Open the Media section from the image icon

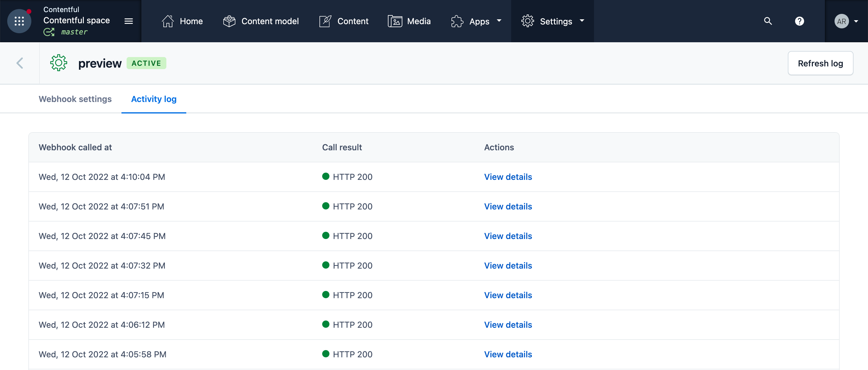click(x=395, y=21)
